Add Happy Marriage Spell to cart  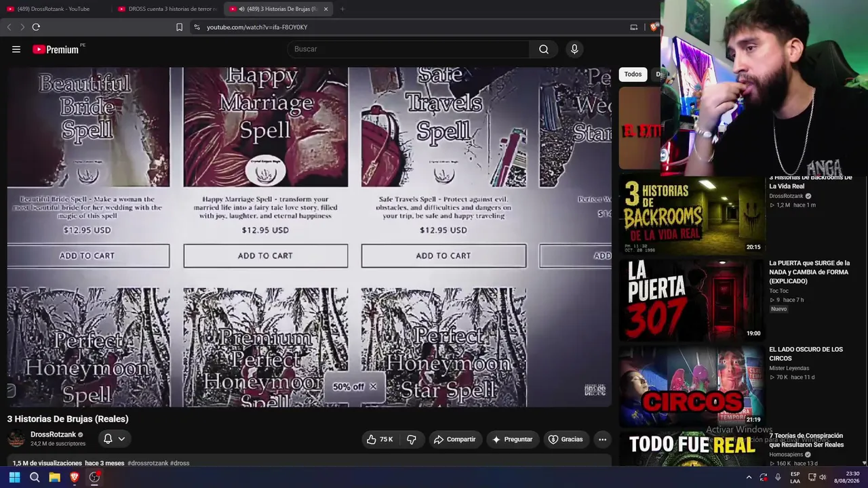pyautogui.click(x=265, y=256)
